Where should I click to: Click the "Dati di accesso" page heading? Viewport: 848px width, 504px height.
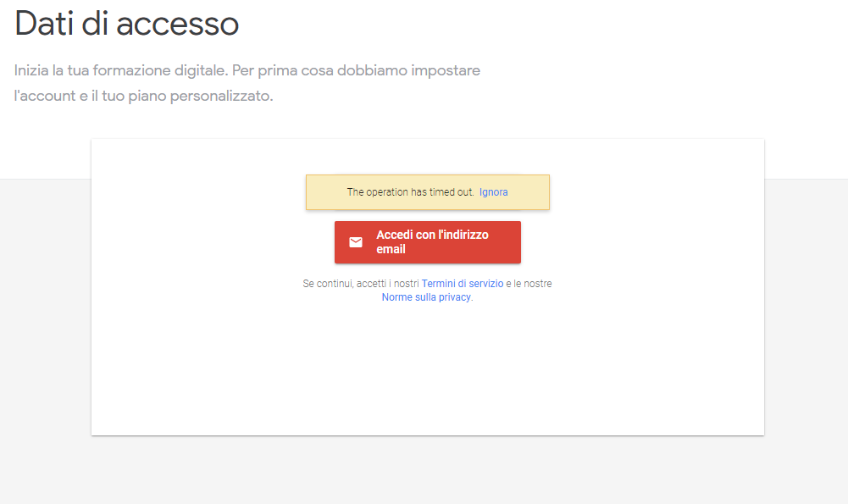pos(127,23)
